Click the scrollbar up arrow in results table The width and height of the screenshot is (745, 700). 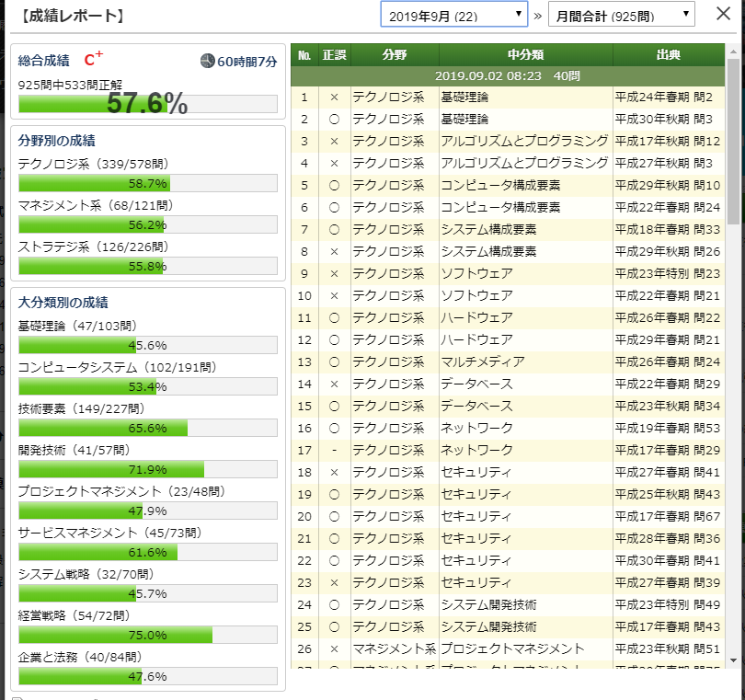click(733, 52)
